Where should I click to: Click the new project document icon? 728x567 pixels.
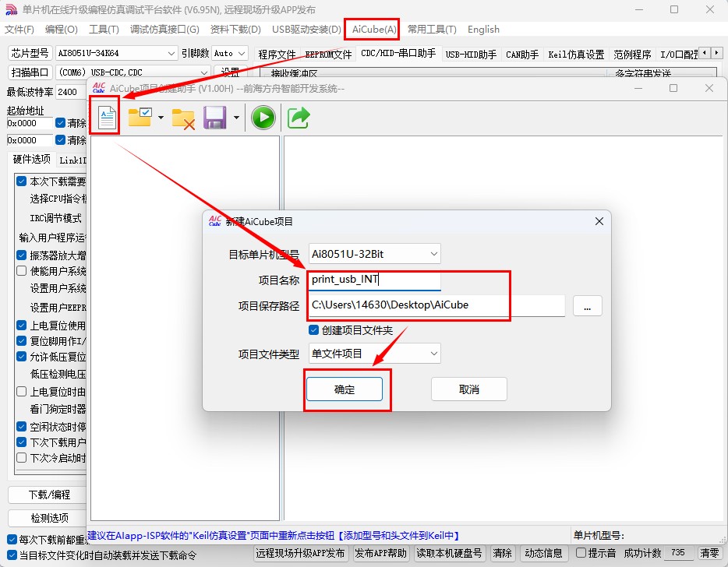coord(108,118)
